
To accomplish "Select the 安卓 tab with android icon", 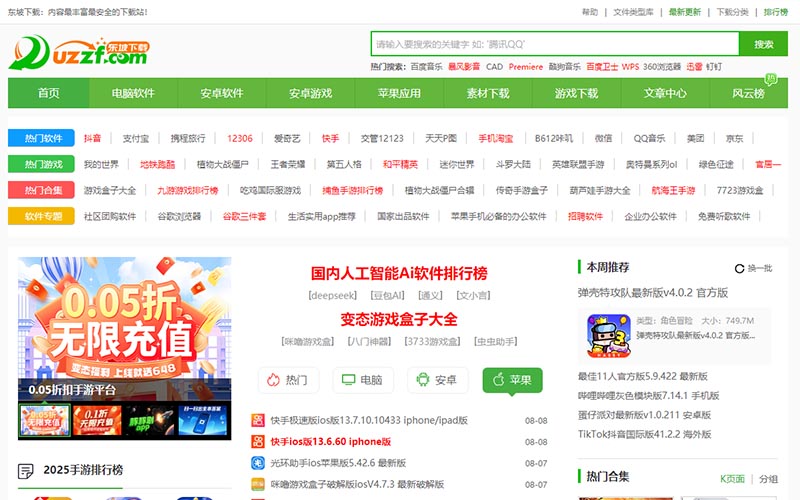I will (438, 380).
